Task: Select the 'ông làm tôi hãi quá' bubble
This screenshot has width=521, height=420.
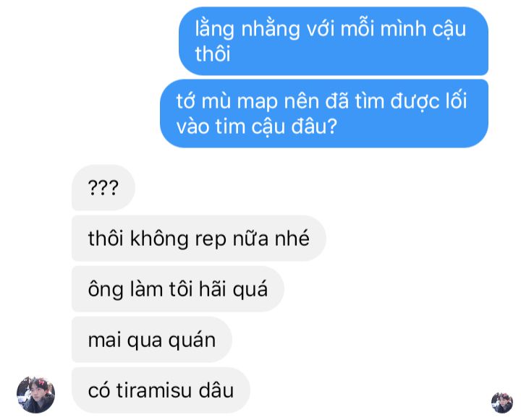Action: coord(178,289)
